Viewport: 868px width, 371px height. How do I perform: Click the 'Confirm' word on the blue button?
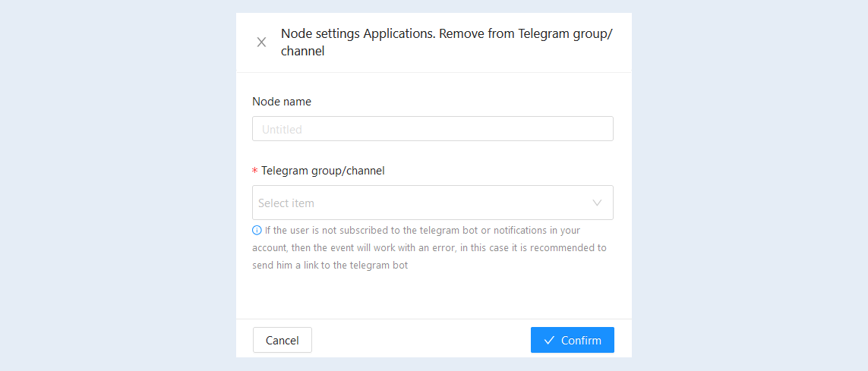(x=581, y=340)
